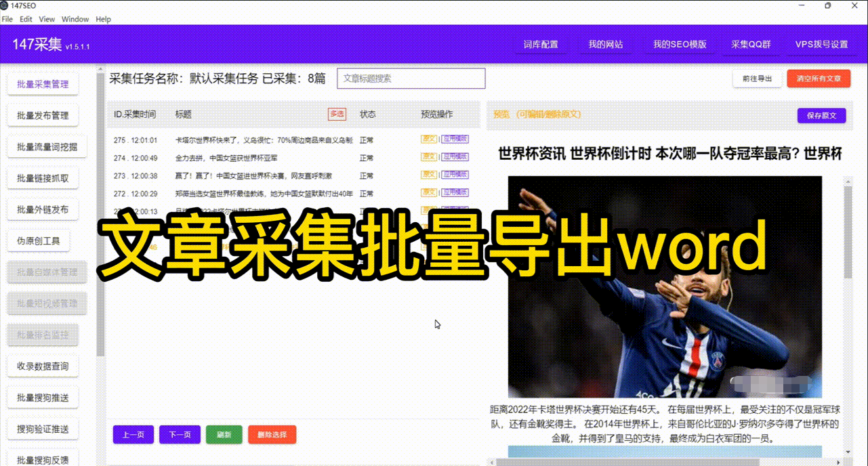Click 保存原文 to save the article

(821, 116)
